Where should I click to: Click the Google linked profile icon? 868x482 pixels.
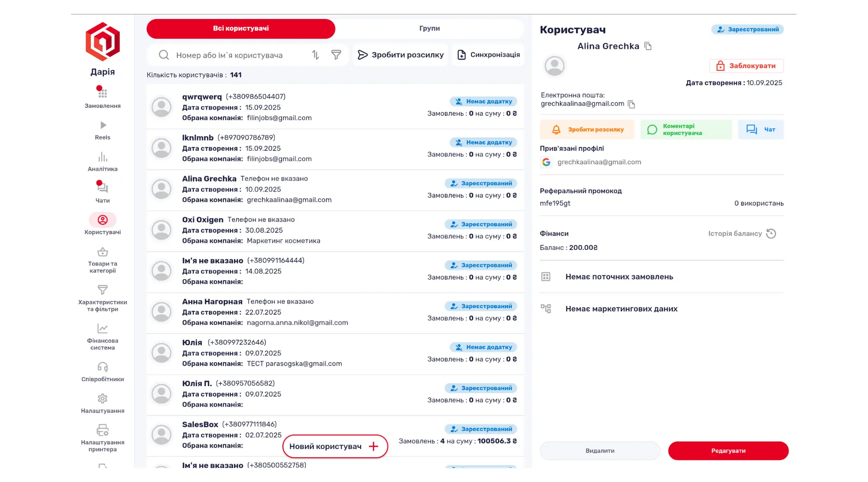(x=546, y=162)
